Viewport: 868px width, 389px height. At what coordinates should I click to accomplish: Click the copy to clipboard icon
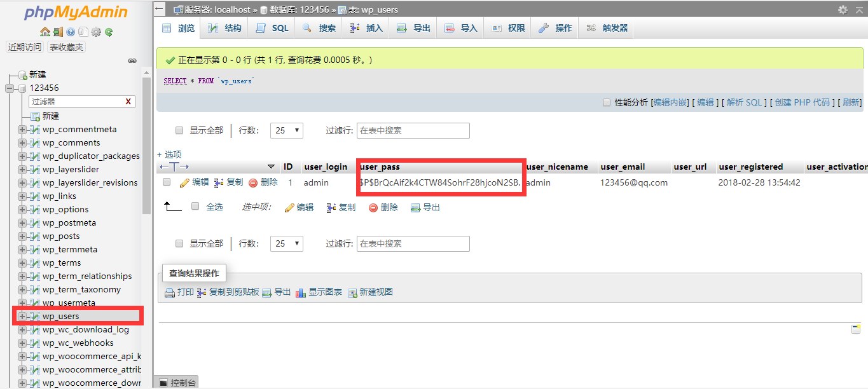pos(202,292)
